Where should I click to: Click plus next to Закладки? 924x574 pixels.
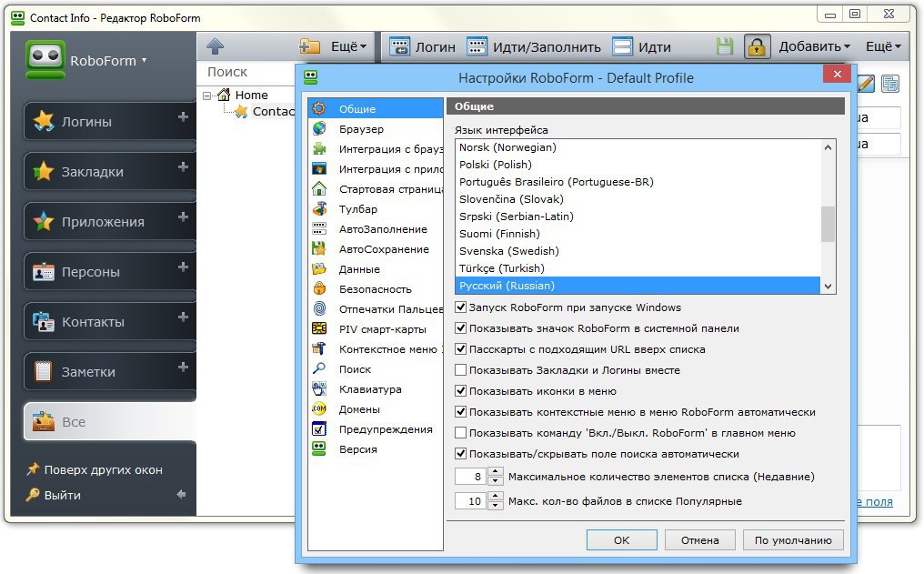pos(184,166)
